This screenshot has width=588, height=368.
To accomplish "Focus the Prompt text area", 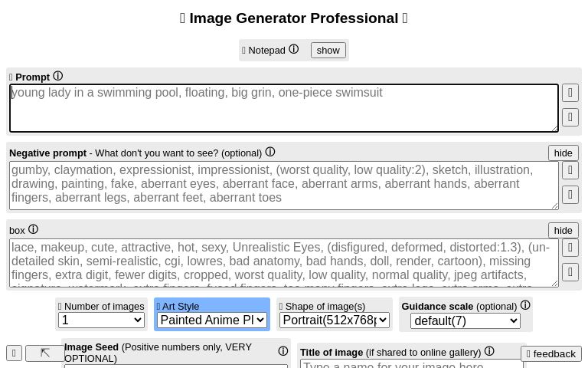I will click(x=283, y=108).
